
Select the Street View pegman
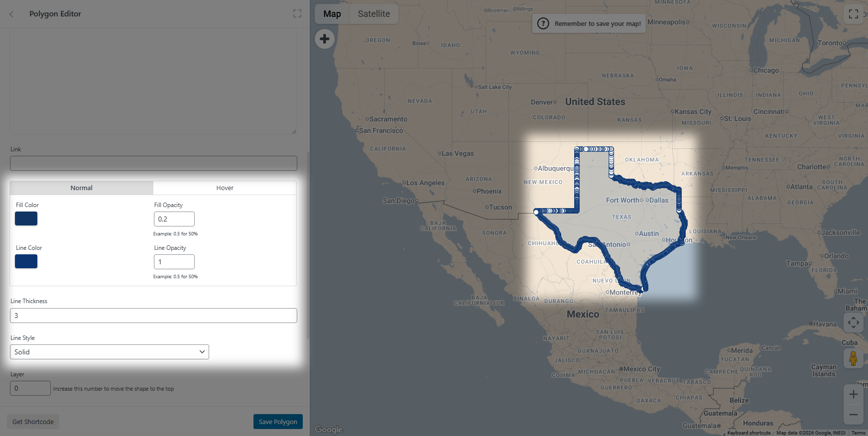coord(854,358)
